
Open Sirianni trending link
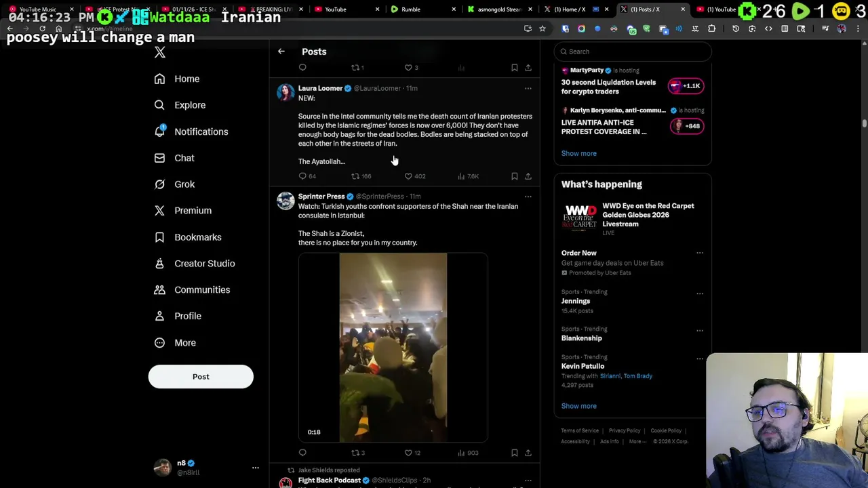(x=610, y=376)
